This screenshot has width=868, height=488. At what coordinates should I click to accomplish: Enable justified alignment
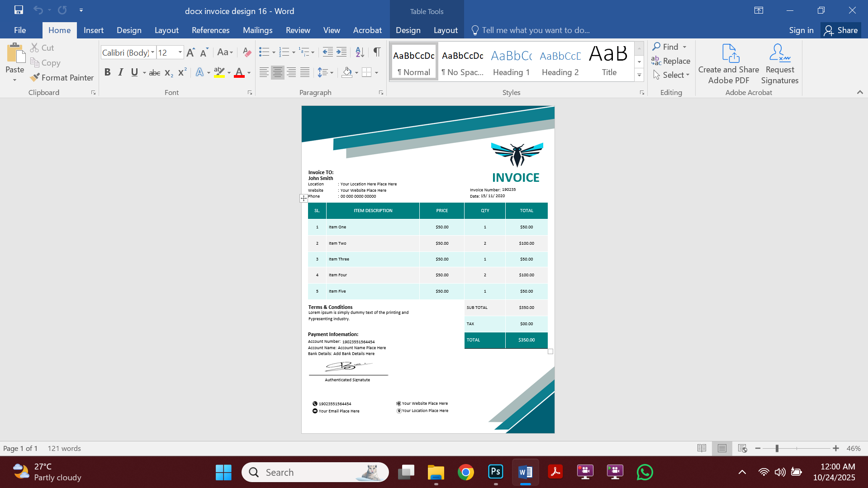304,72
